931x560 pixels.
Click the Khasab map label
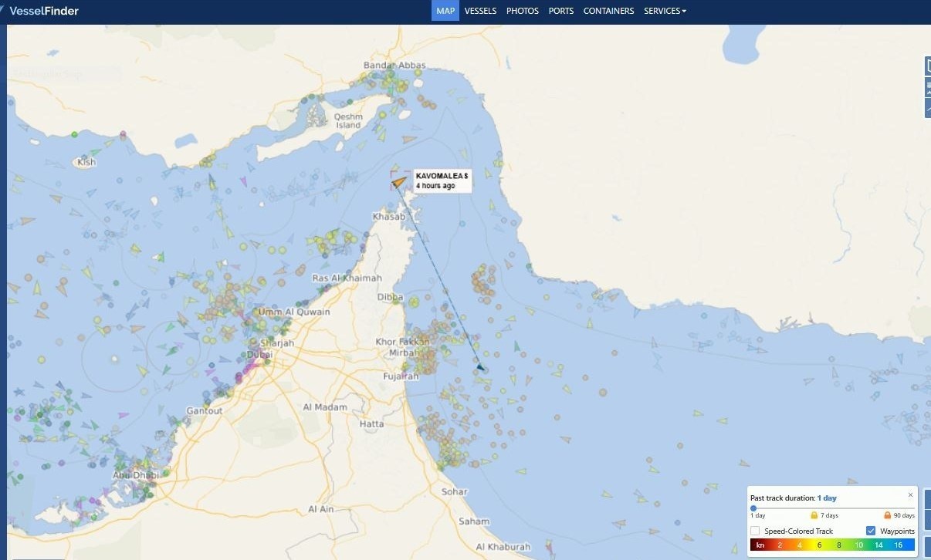tap(389, 217)
